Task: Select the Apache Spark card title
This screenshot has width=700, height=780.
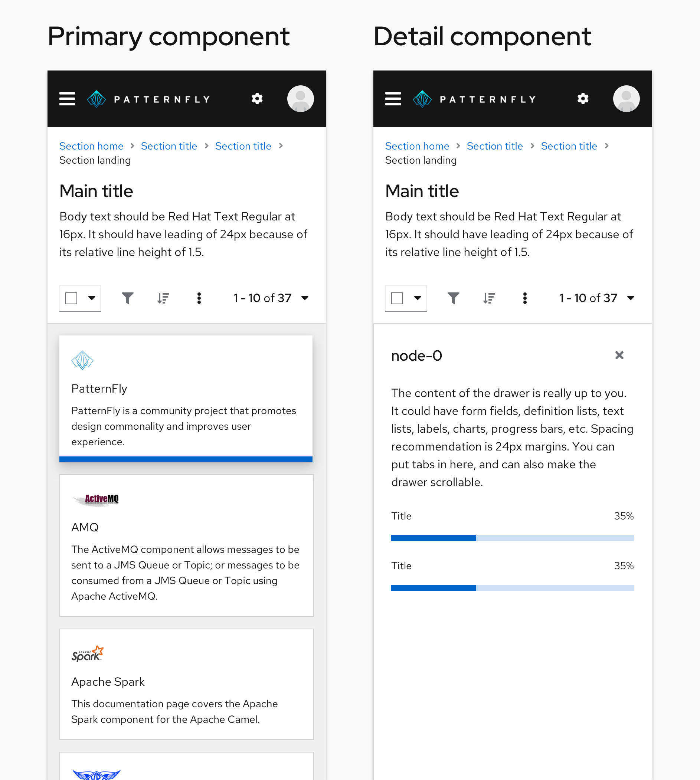Action: click(108, 682)
